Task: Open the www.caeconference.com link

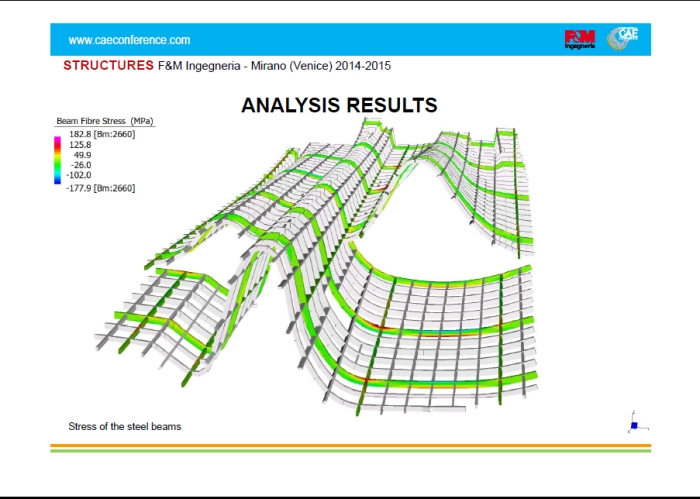Action: click(x=128, y=40)
